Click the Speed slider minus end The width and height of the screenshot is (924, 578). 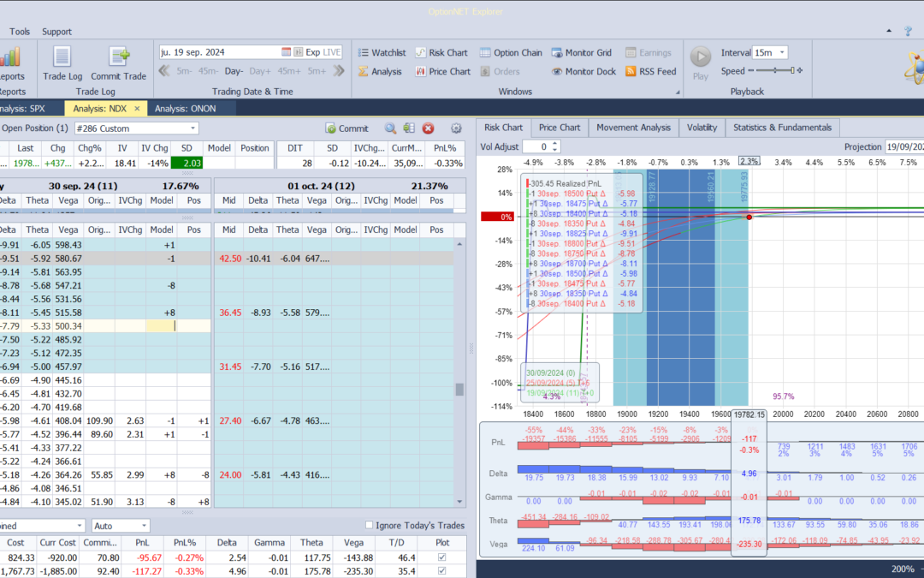pyautogui.click(x=751, y=71)
